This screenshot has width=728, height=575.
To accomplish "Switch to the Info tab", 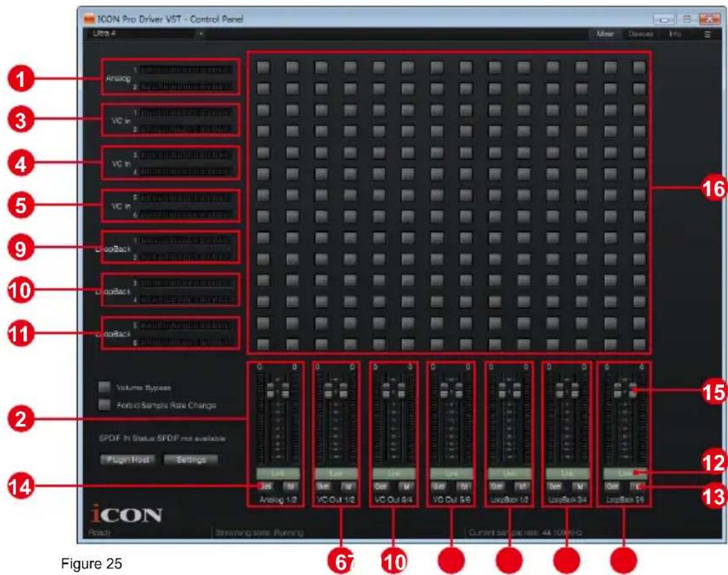I will point(674,34).
